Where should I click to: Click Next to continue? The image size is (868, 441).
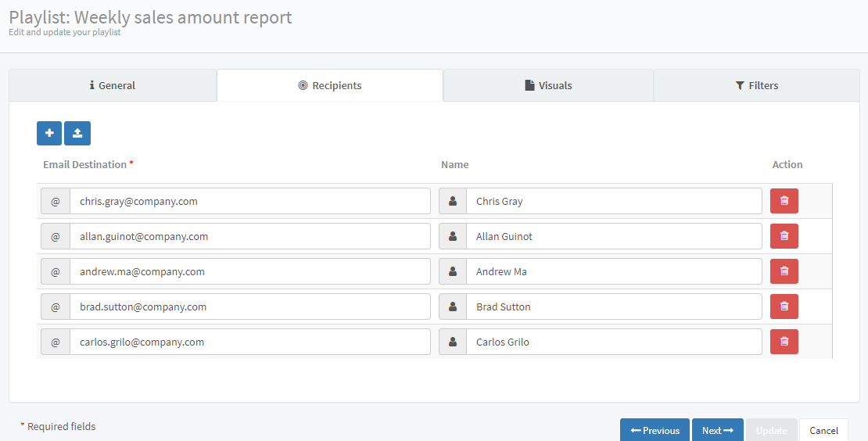click(717, 430)
